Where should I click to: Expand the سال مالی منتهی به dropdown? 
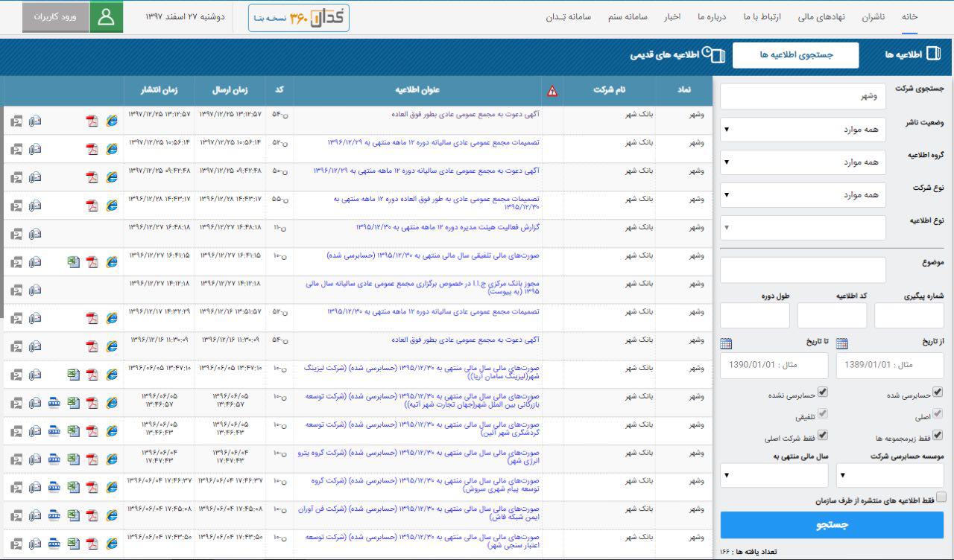[x=774, y=475]
